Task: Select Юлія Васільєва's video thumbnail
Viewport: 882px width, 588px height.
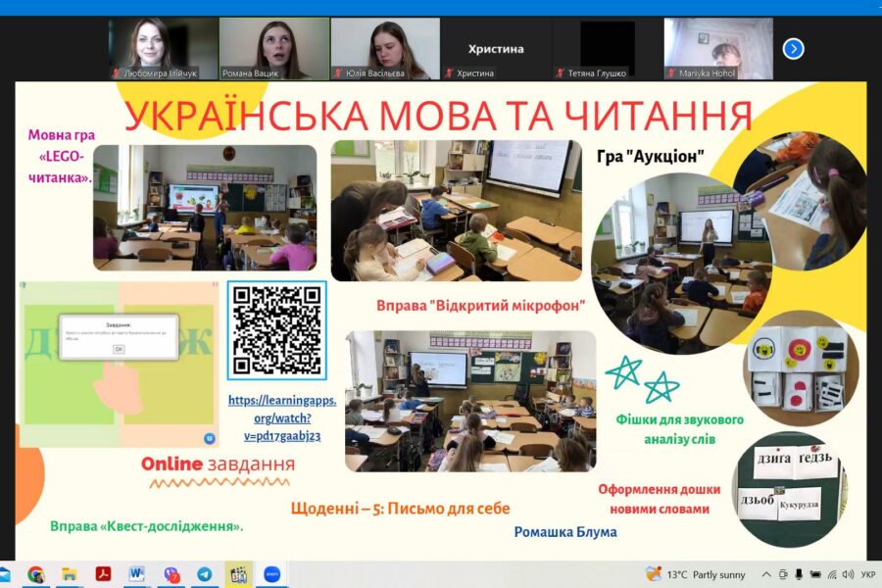Action: tap(384, 48)
